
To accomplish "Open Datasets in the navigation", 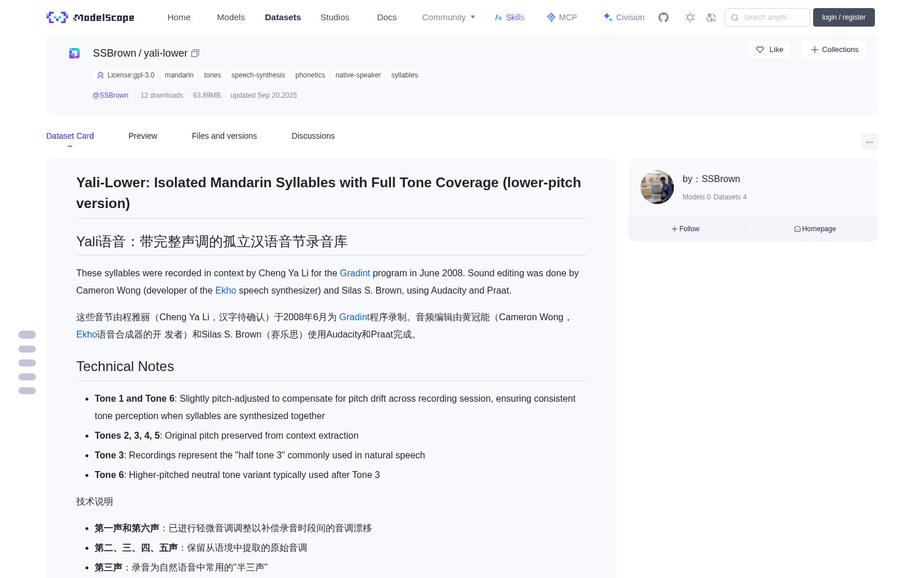I will [x=283, y=17].
